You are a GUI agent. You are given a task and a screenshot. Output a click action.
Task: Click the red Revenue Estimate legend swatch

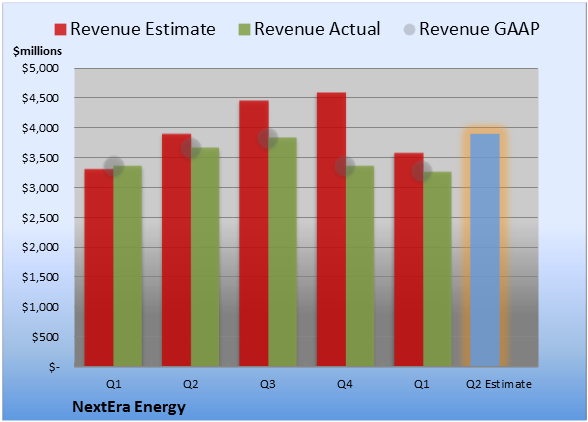(x=60, y=30)
